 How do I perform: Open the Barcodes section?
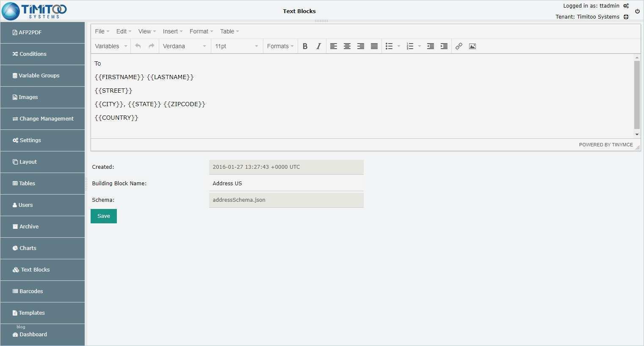[x=42, y=291]
